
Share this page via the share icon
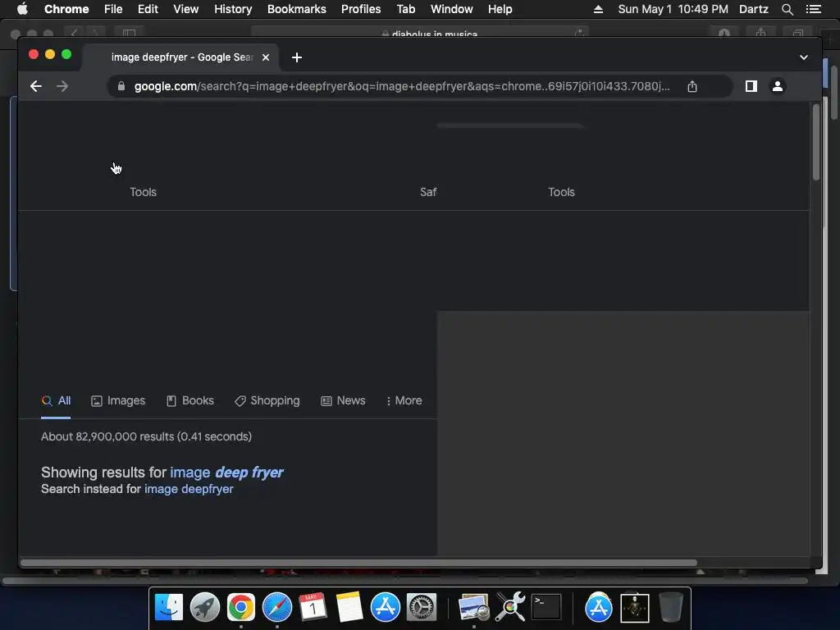point(692,86)
